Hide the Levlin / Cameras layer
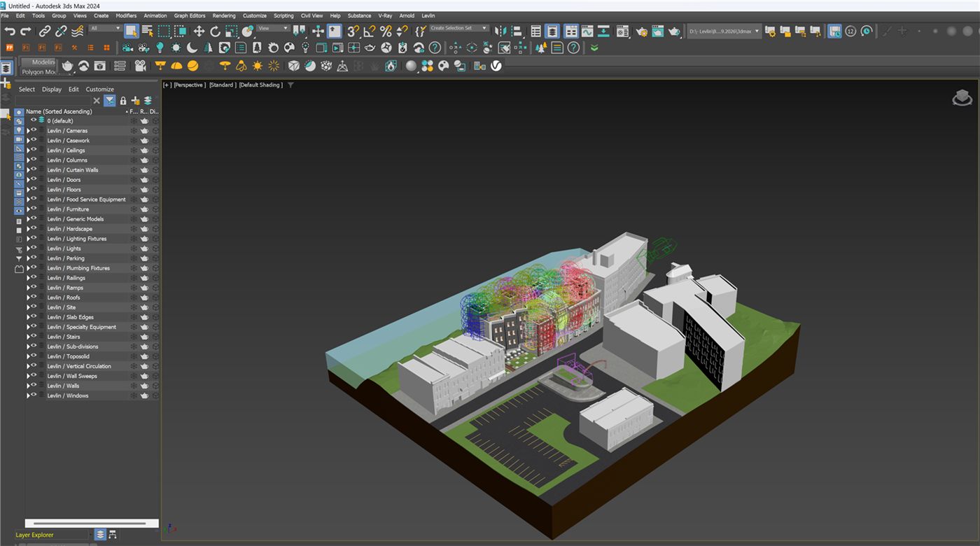The width and height of the screenshot is (980, 546). click(x=34, y=130)
